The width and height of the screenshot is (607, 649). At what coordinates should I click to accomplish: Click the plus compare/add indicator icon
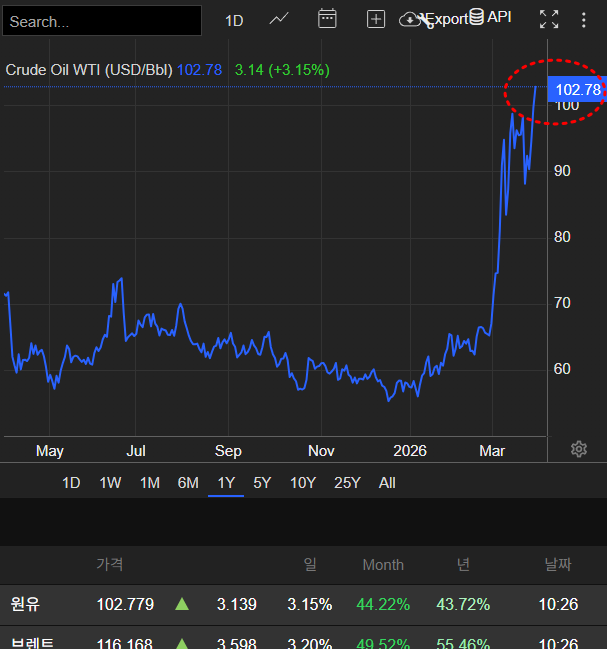pyautogui.click(x=376, y=19)
